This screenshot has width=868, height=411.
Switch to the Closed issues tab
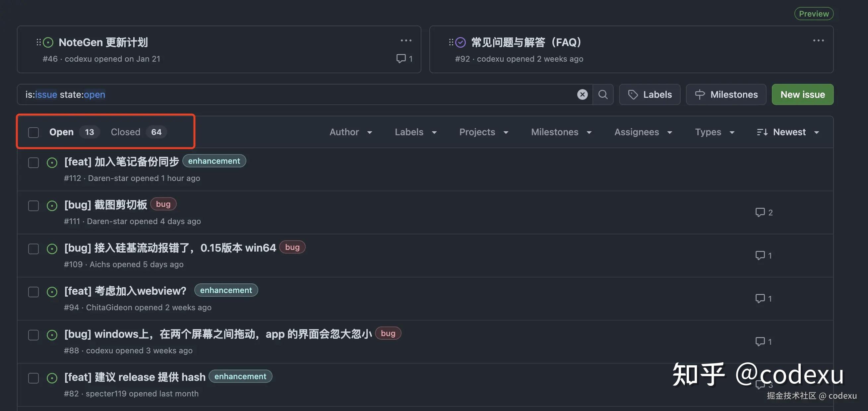(x=139, y=132)
